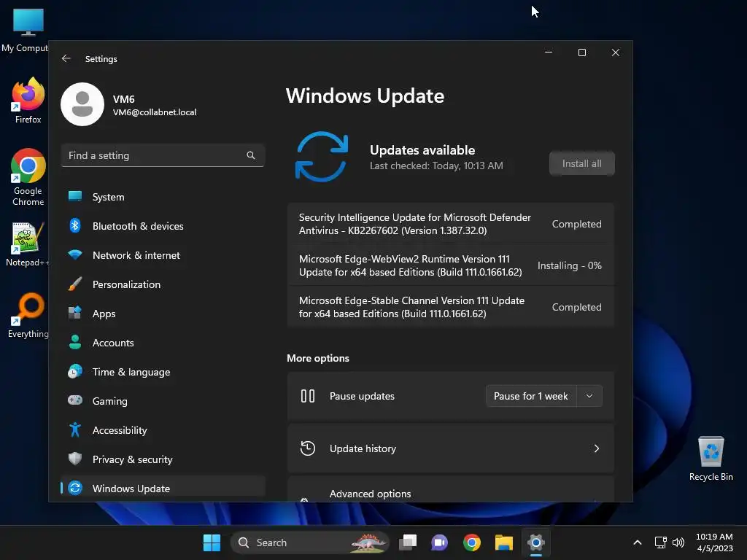
Task: Select the Google Chrome desktop shortcut
Action: point(28,177)
